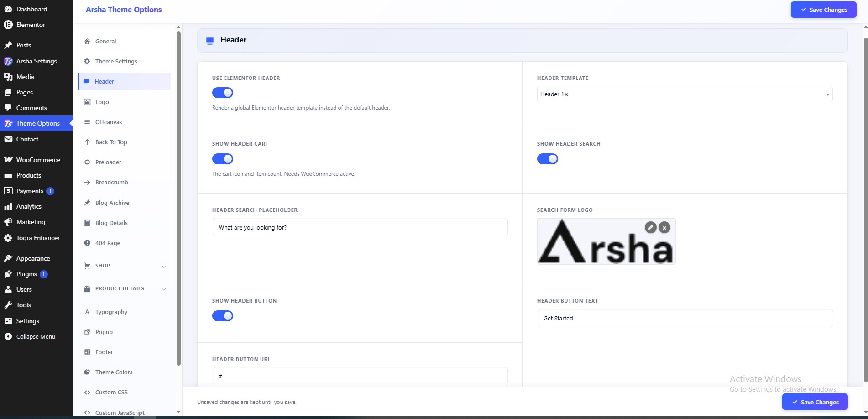Click the Back To Top arrow icon
Viewport: 868px width, 419px height.
[87, 142]
